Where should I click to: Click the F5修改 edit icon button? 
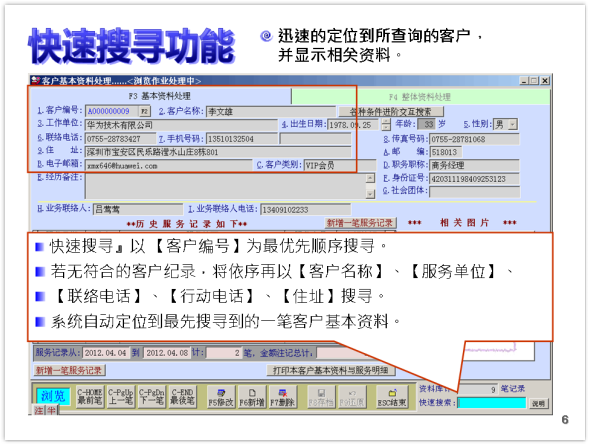221,397
